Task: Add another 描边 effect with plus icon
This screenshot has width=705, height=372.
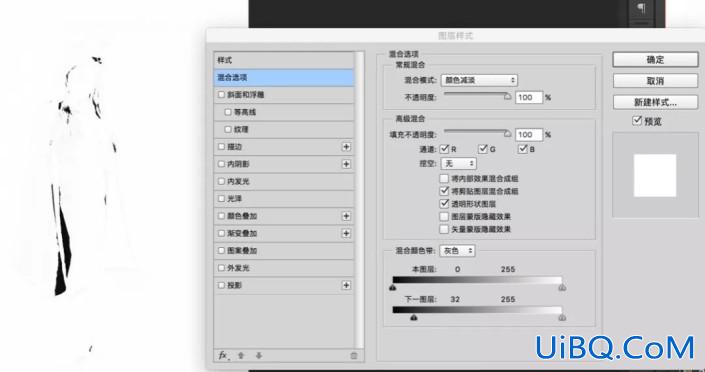Action: [346, 147]
